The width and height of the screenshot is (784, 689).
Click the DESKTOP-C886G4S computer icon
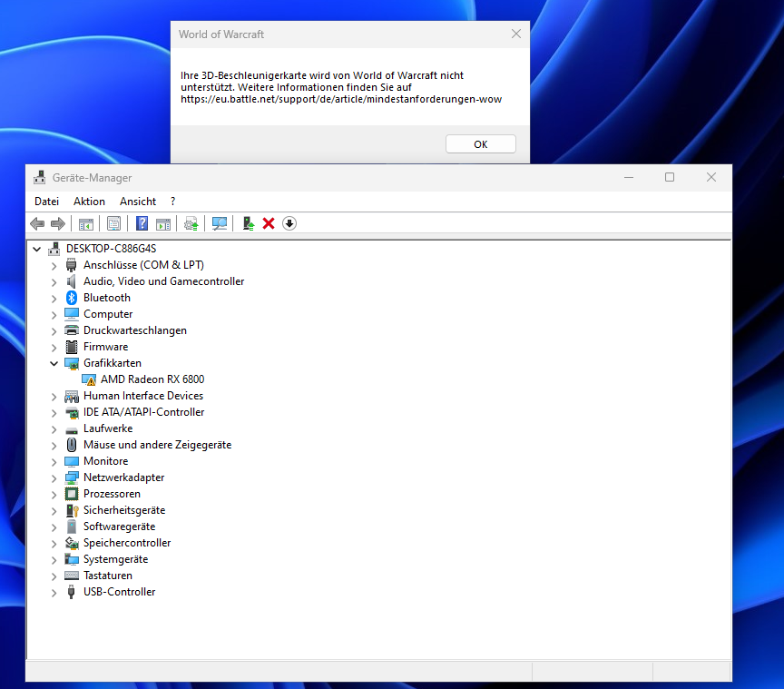(x=54, y=249)
